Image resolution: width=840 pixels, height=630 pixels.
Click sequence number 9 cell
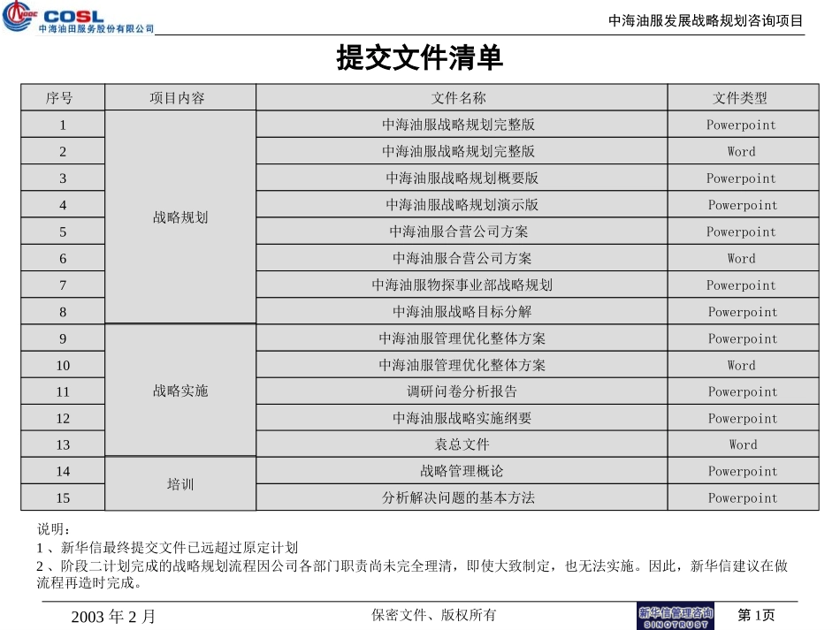pyautogui.click(x=63, y=338)
